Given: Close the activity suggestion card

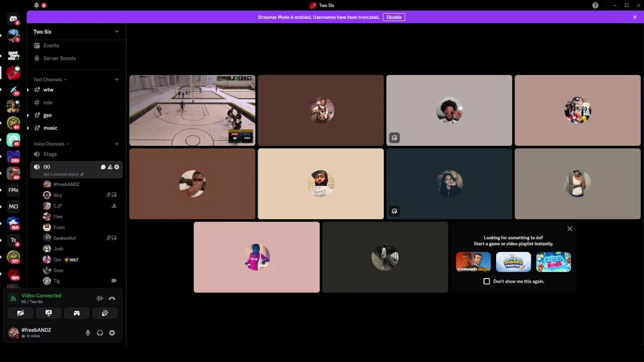Looking at the screenshot, I should click(570, 229).
